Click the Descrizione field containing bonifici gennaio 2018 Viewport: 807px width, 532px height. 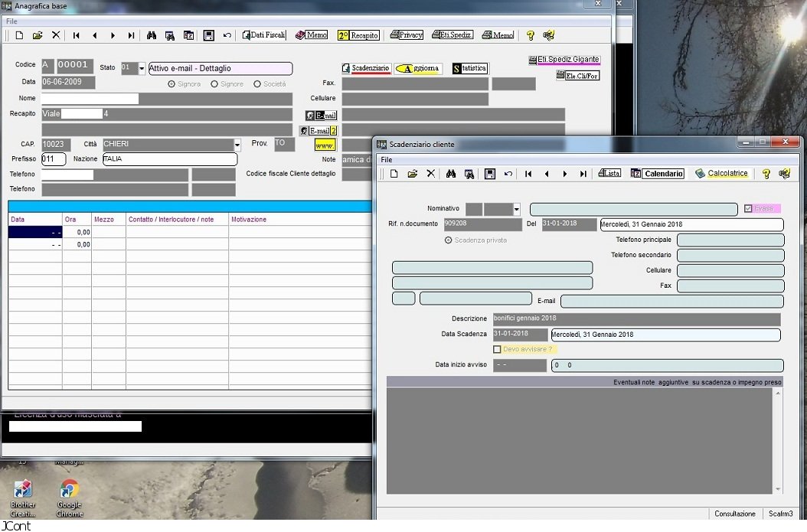pos(635,319)
